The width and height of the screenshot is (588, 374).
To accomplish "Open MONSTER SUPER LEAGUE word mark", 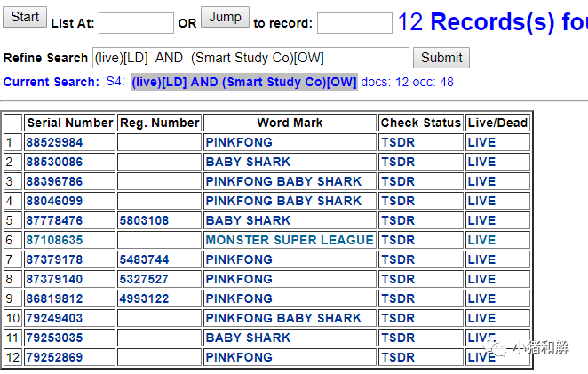I will click(290, 240).
